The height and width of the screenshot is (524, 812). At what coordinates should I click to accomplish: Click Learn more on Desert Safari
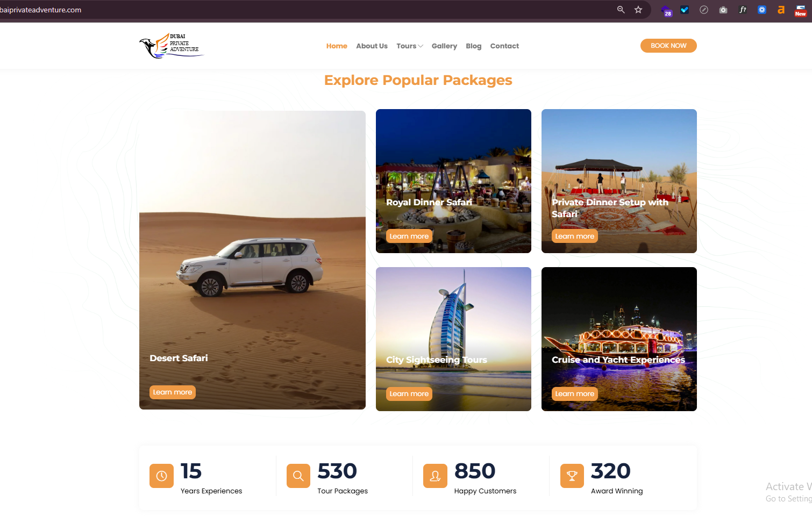pyautogui.click(x=173, y=392)
